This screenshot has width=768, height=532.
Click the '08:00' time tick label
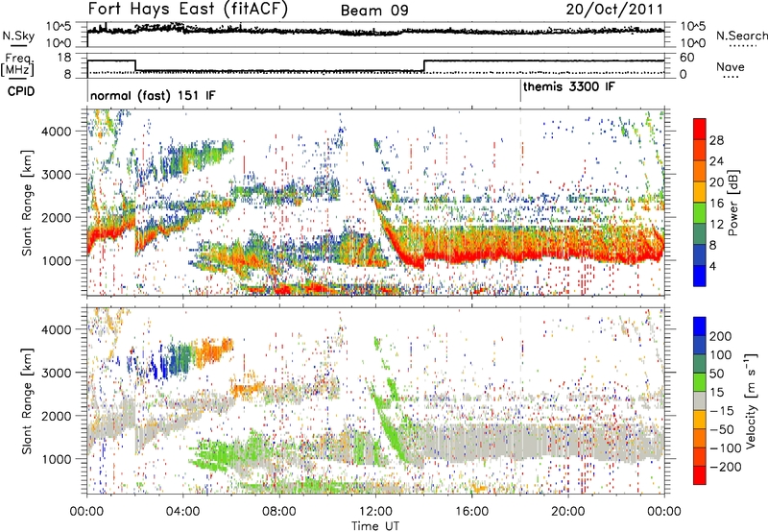point(279,512)
